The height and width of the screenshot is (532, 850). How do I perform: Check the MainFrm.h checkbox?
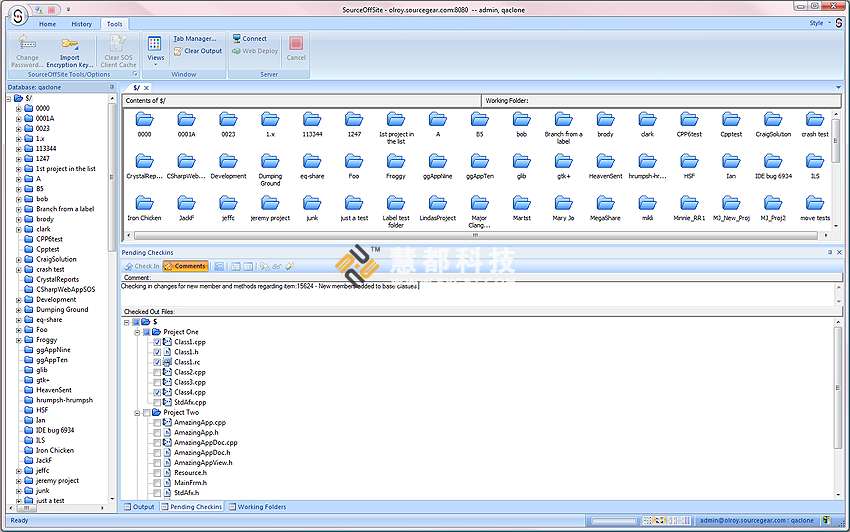coord(157,483)
